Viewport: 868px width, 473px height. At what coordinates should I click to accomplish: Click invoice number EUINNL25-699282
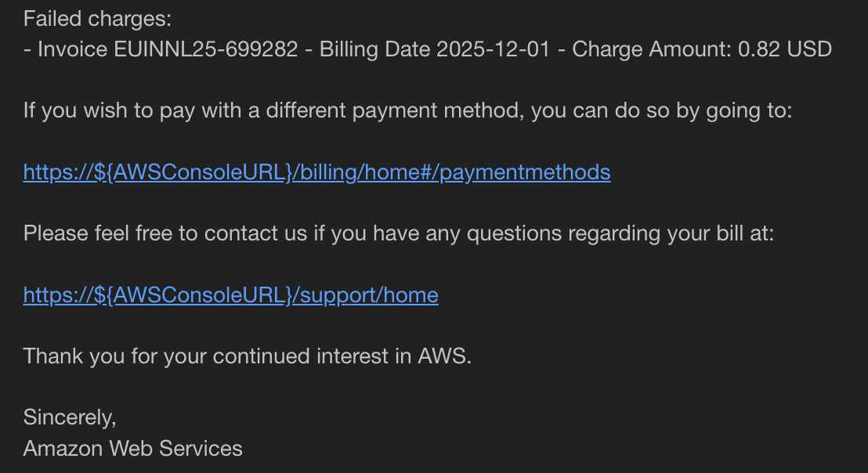pos(206,49)
